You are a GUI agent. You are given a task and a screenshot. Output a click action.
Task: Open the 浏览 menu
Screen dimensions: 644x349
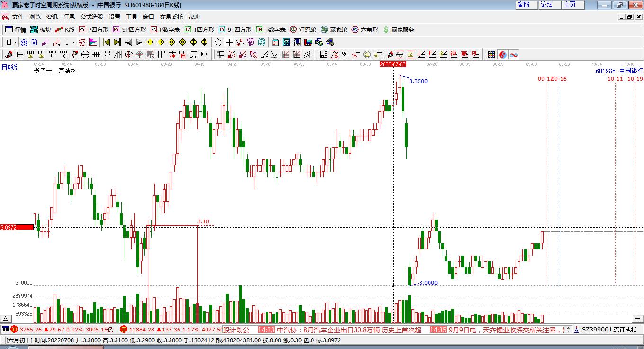pyautogui.click(x=35, y=17)
